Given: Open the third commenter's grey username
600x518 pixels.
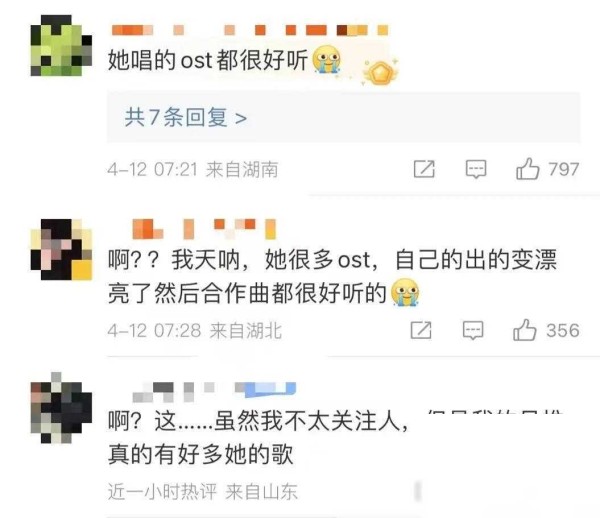Looking at the screenshot, I should (x=214, y=391).
